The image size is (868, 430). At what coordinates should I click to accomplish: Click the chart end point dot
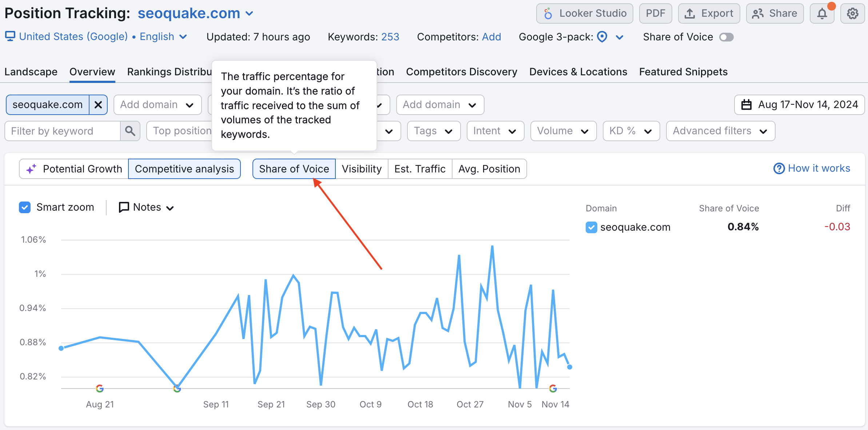570,367
